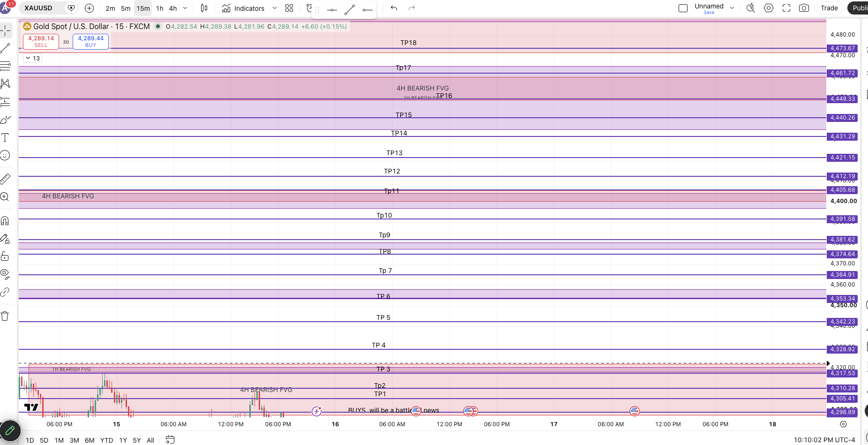Click the add symbol plus button
Image resolution: width=868 pixels, height=445 pixels.
(x=89, y=8)
